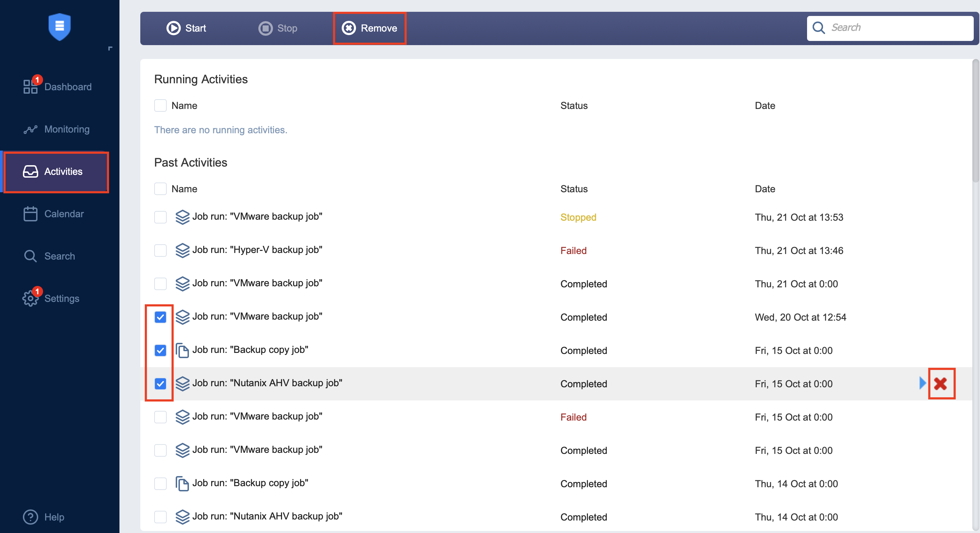Open the Monitoring section
The width and height of the screenshot is (980, 533).
click(x=56, y=129)
